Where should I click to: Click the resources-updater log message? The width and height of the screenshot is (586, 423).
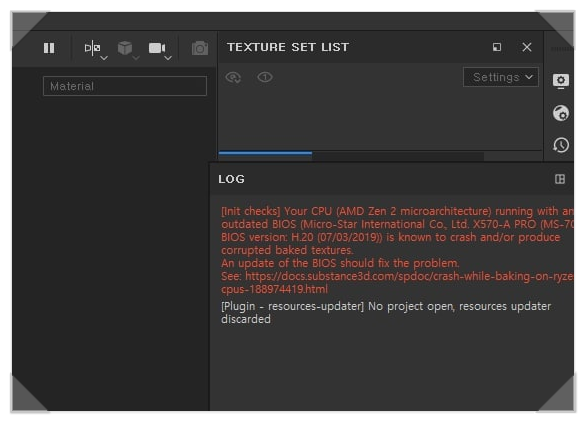386,312
